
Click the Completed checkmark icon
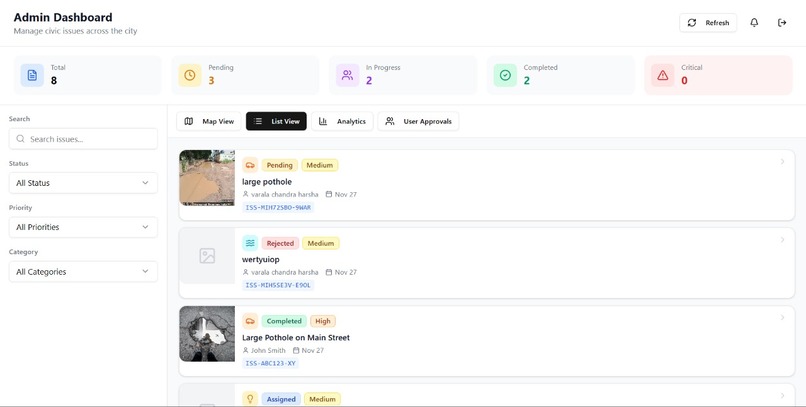click(x=505, y=75)
